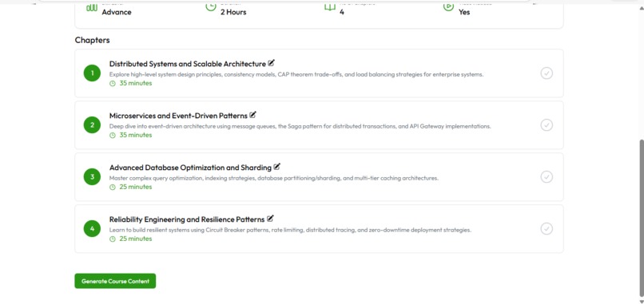Click the clock icon for Distributed Systems chapter
The image size is (644, 304).
[x=113, y=83]
